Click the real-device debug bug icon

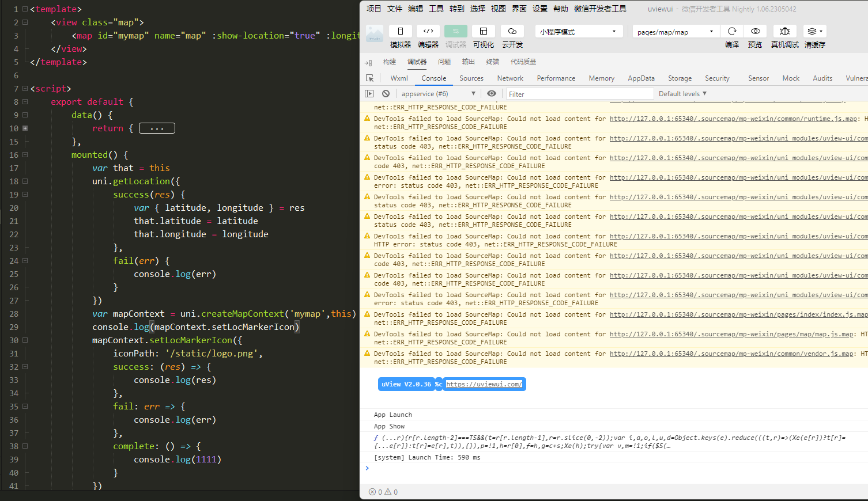[x=785, y=31]
